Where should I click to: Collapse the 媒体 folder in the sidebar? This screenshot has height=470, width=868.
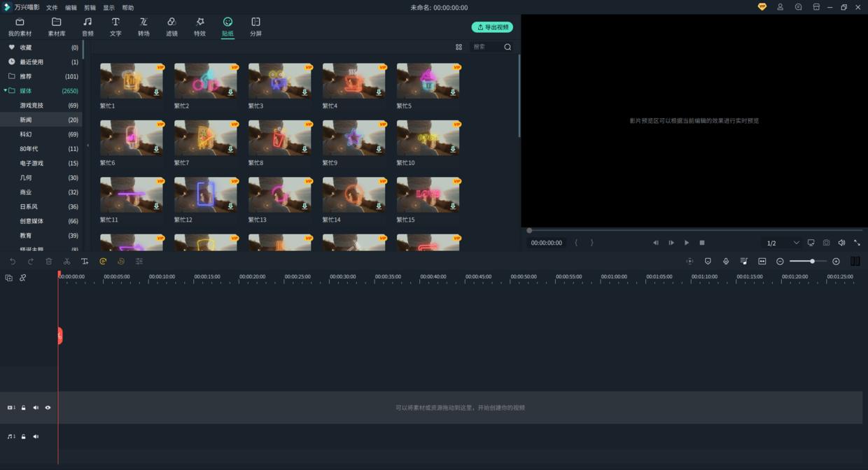click(x=6, y=91)
